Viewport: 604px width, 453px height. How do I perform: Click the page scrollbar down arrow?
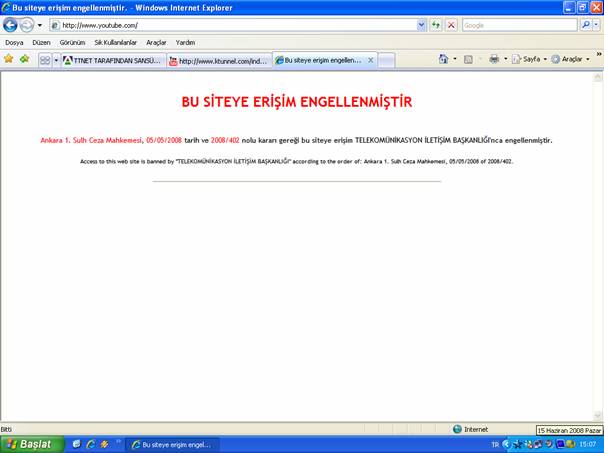[598, 415]
